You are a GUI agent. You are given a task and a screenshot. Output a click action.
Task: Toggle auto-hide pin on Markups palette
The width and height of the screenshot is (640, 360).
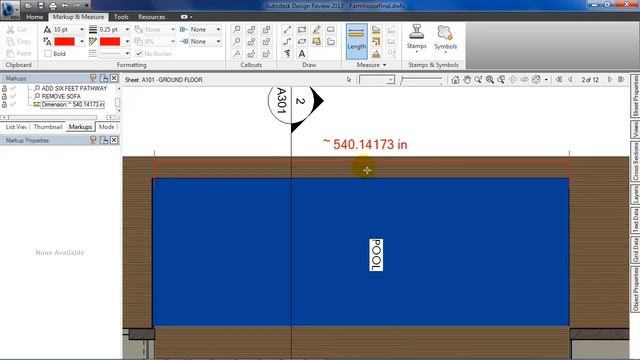(93, 78)
